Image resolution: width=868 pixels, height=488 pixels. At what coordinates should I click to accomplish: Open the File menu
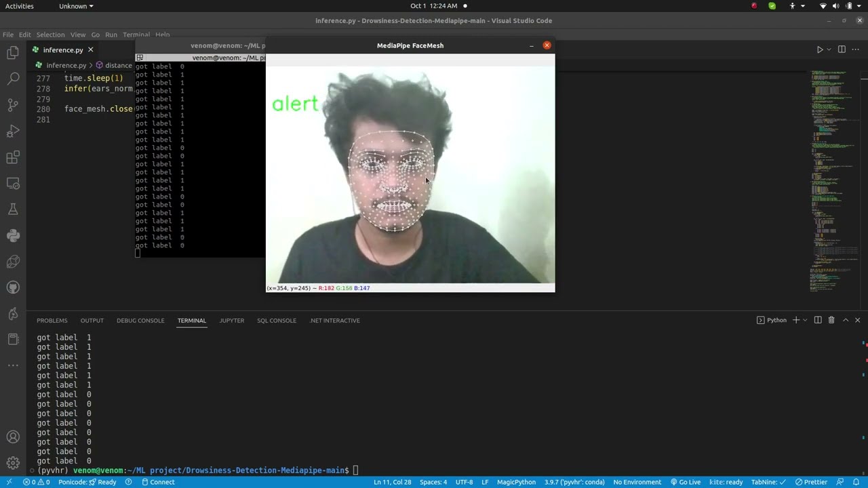(8, 35)
